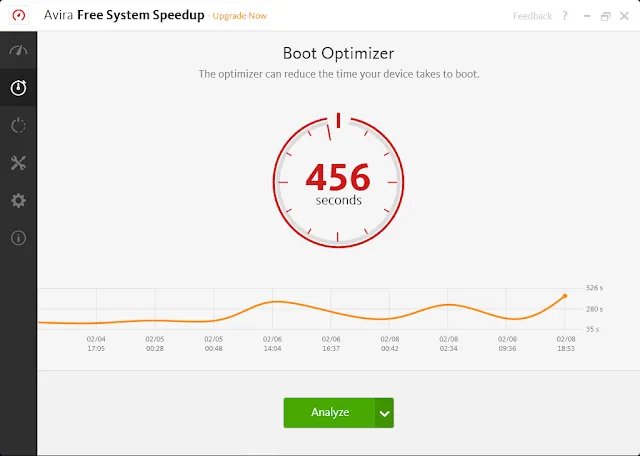640x456 pixels.
Task: Click the 456 seconds boot time gauge
Action: pyautogui.click(x=338, y=180)
